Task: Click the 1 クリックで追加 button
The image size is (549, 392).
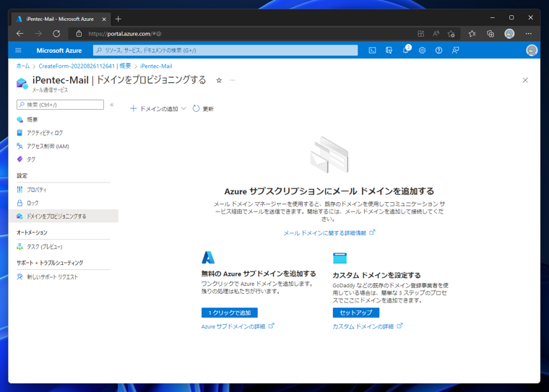Action: 229,313
